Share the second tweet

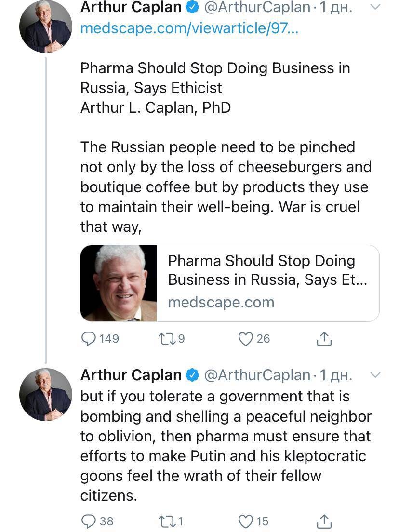click(x=324, y=521)
